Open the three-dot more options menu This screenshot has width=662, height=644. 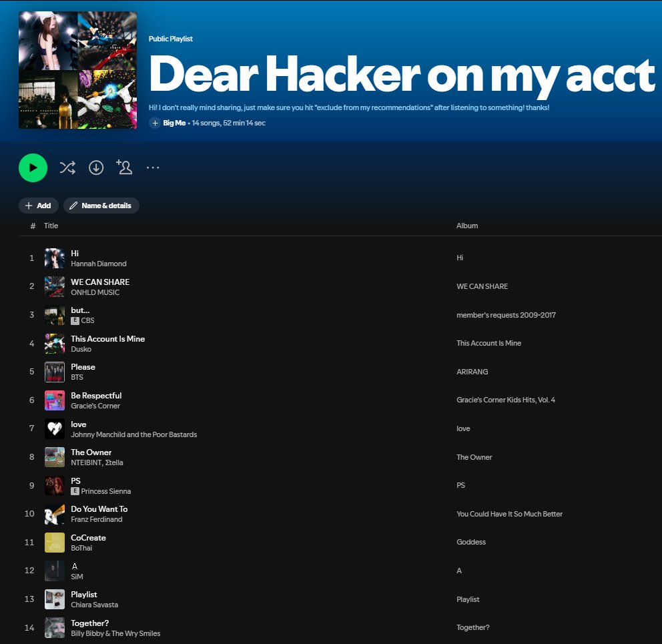153,168
